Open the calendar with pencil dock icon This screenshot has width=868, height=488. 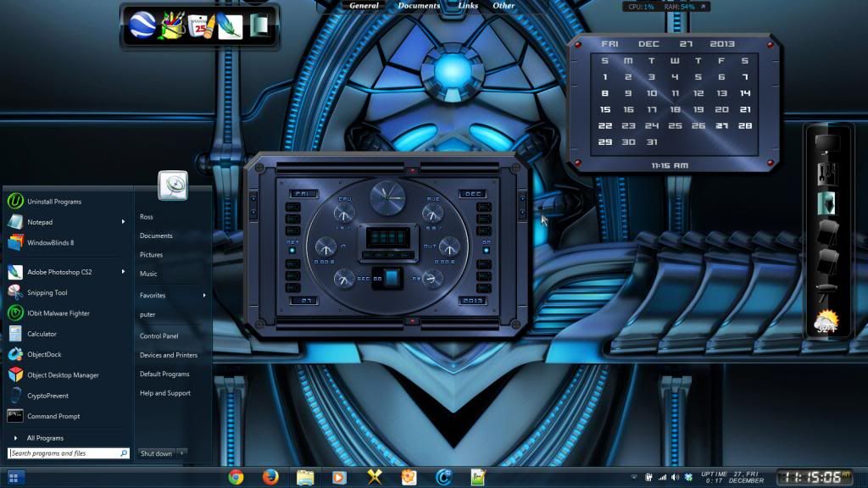pos(201,26)
